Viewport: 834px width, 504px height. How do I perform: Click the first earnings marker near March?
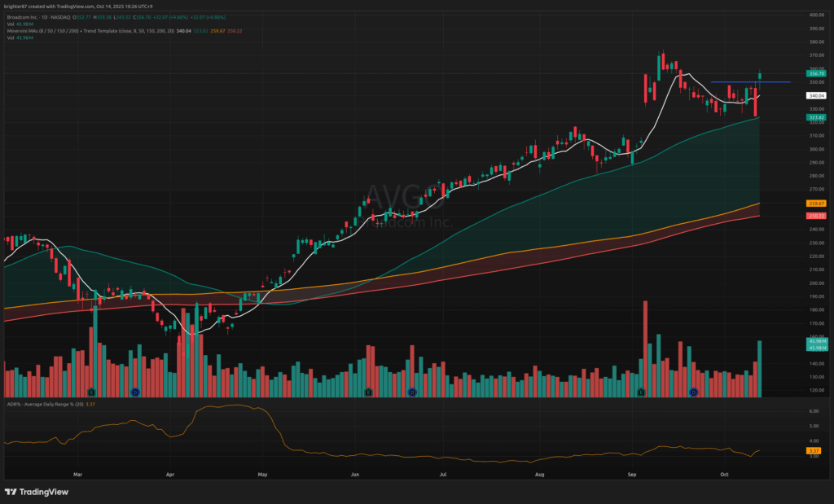click(x=92, y=392)
